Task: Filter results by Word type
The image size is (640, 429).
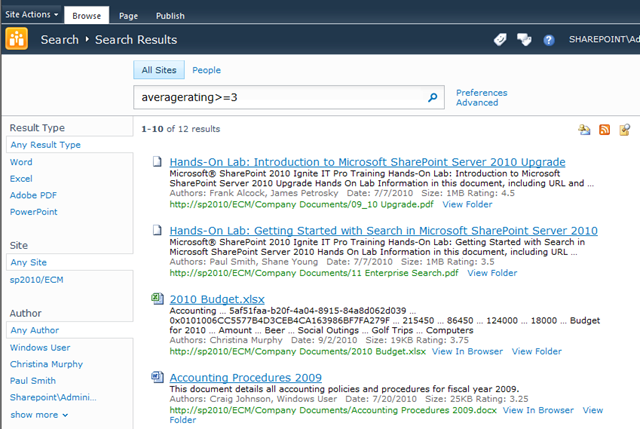Action: [21, 162]
